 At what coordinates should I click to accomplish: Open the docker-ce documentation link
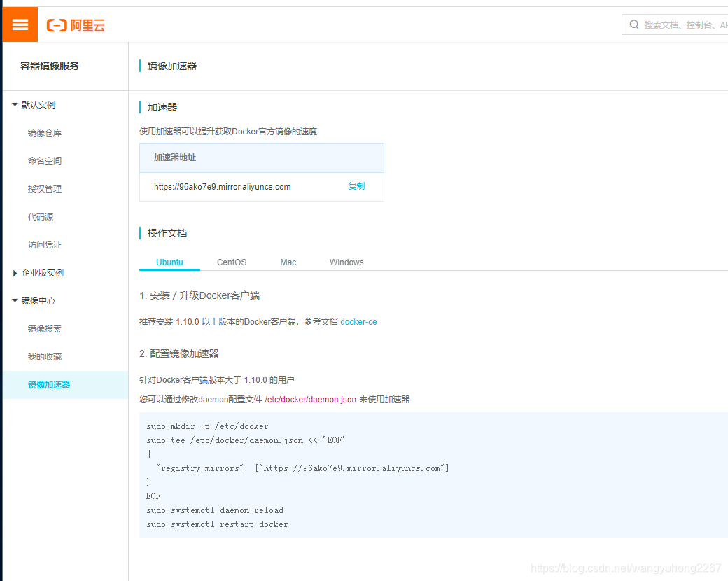coord(358,322)
